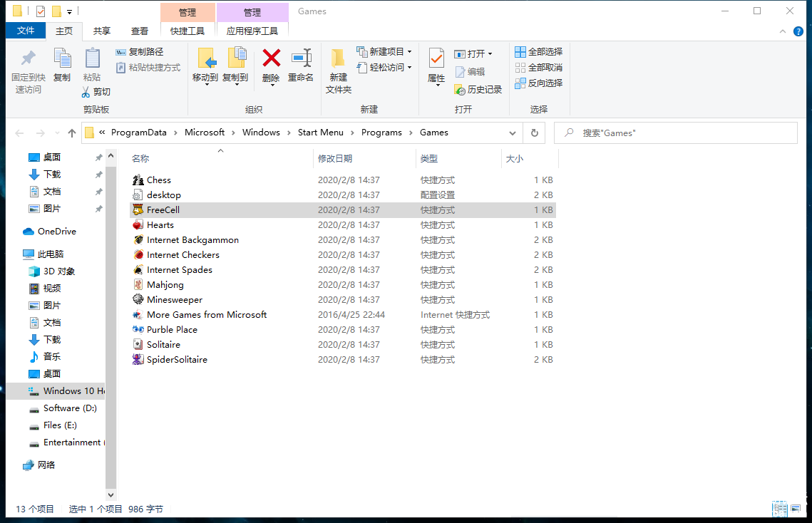The height and width of the screenshot is (523, 812).
Task: Switch to the View (查看) tab
Action: [140, 31]
